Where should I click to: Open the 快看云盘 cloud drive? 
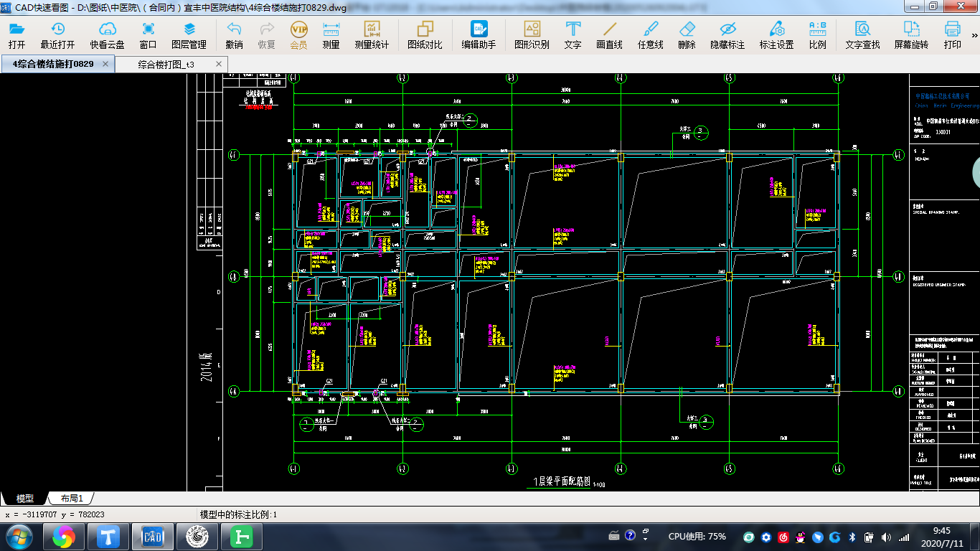107,34
